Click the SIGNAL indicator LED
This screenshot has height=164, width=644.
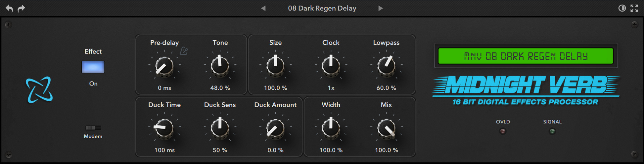[x=552, y=131]
